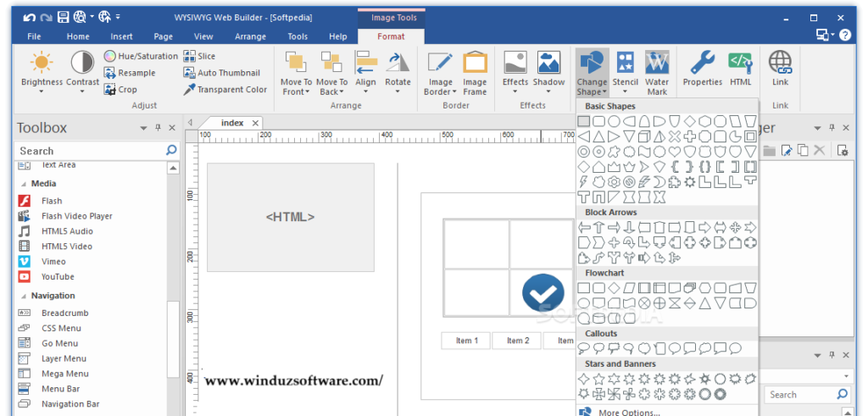The height and width of the screenshot is (416, 868).
Task: Select the Flash toolbox item
Action: click(x=41, y=201)
